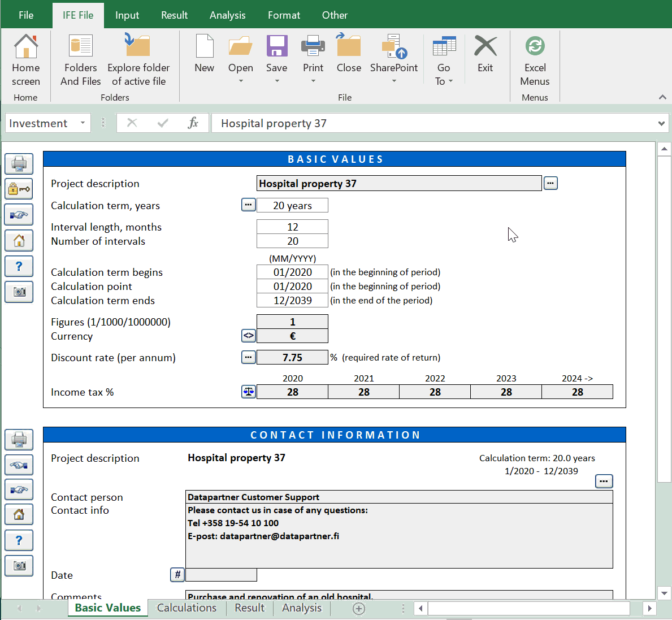Viewport: 672px width, 620px height.
Task: Click left-pointing hand icon beside Contact Information
Action: pyautogui.click(x=19, y=465)
